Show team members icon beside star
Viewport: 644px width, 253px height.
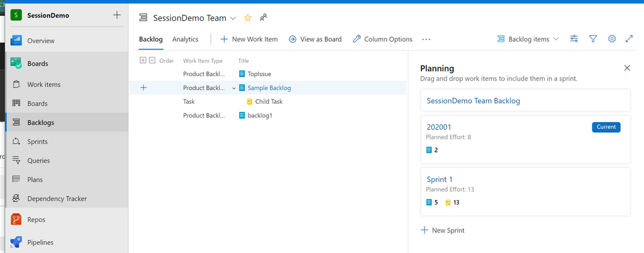click(x=264, y=18)
